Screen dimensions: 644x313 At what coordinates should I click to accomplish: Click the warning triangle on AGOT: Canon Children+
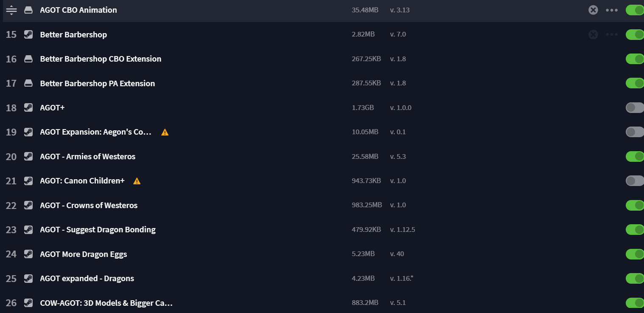[x=137, y=181]
